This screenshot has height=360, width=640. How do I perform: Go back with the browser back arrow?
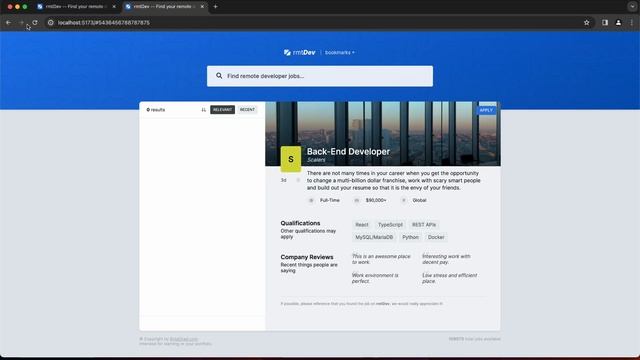8,23
